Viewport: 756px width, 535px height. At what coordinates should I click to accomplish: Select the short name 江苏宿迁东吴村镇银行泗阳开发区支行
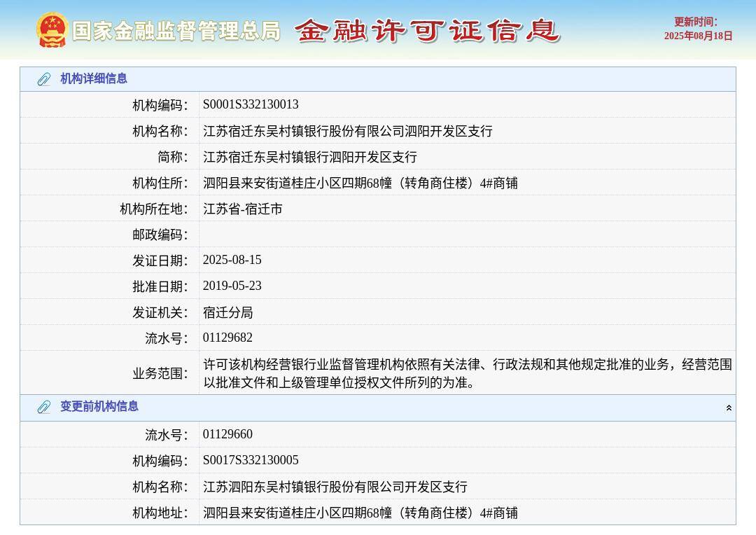(310, 157)
